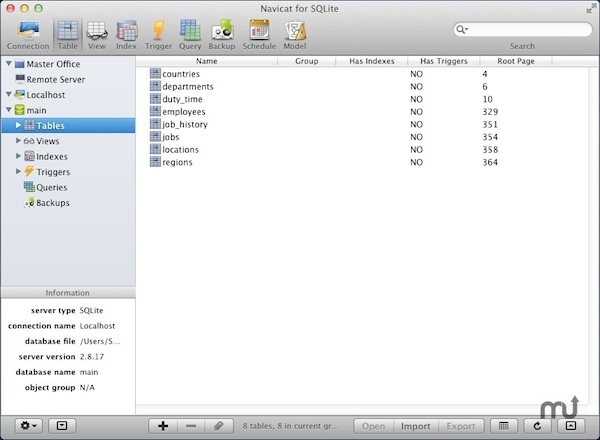Open the Schedule calendar icon
The height and width of the screenshot is (440, 600).
click(x=259, y=35)
